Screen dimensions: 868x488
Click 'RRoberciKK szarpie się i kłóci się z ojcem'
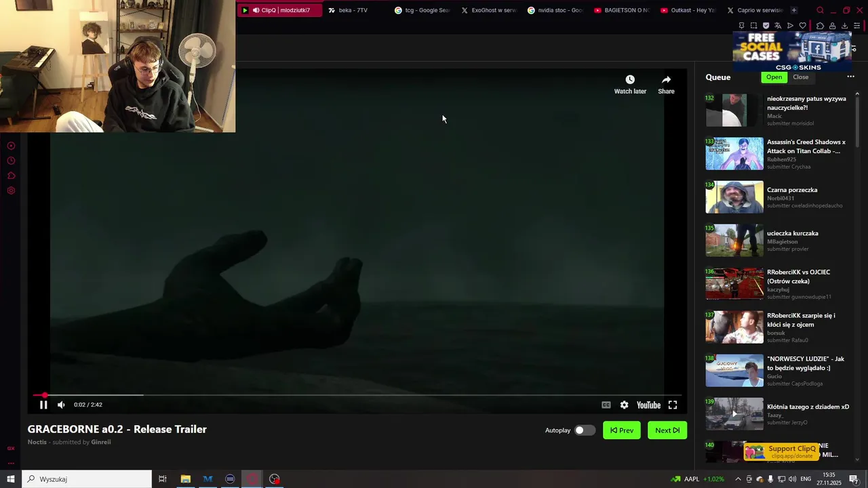[801, 320]
